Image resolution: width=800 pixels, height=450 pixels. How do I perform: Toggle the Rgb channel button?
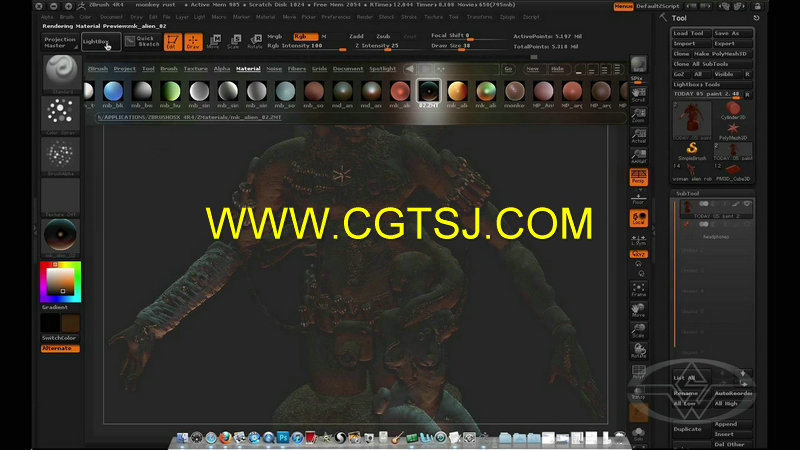[305, 36]
